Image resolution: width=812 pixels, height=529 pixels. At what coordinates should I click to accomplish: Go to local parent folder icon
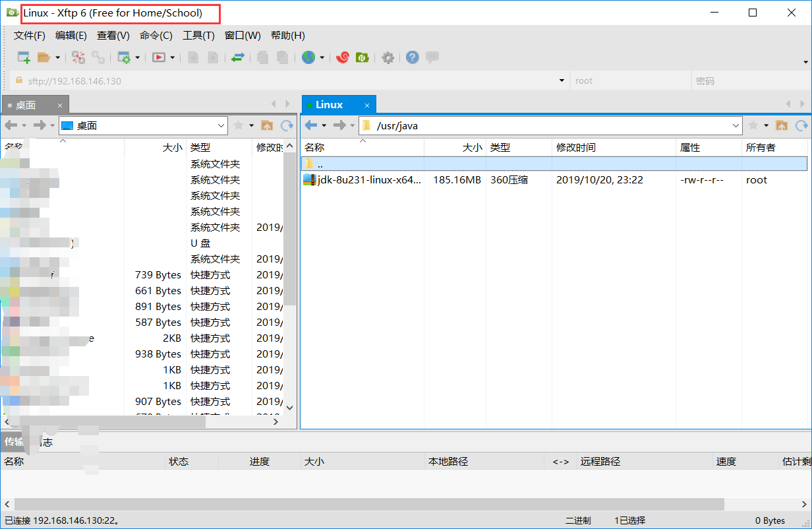(x=267, y=125)
